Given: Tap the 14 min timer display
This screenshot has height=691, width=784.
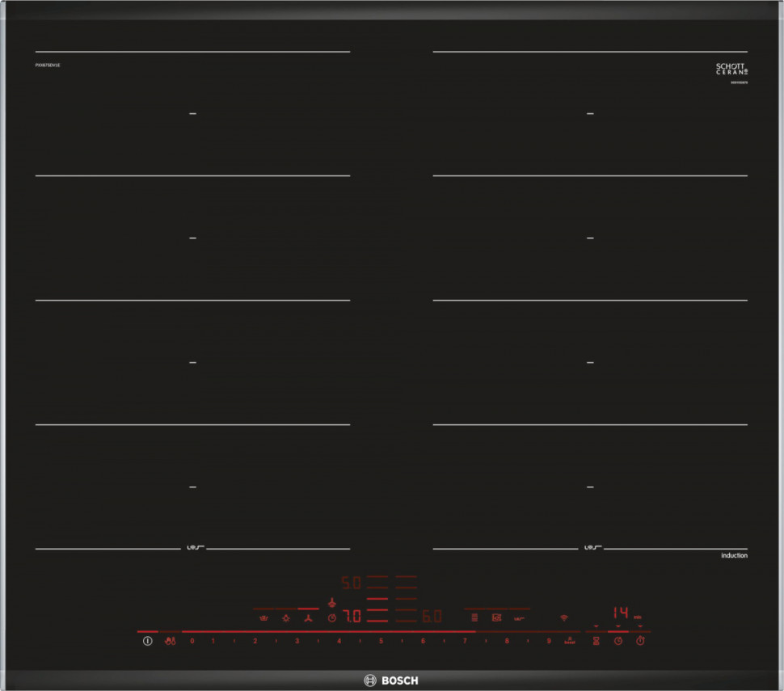Looking at the screenshot, I should [x=620, y=613].
